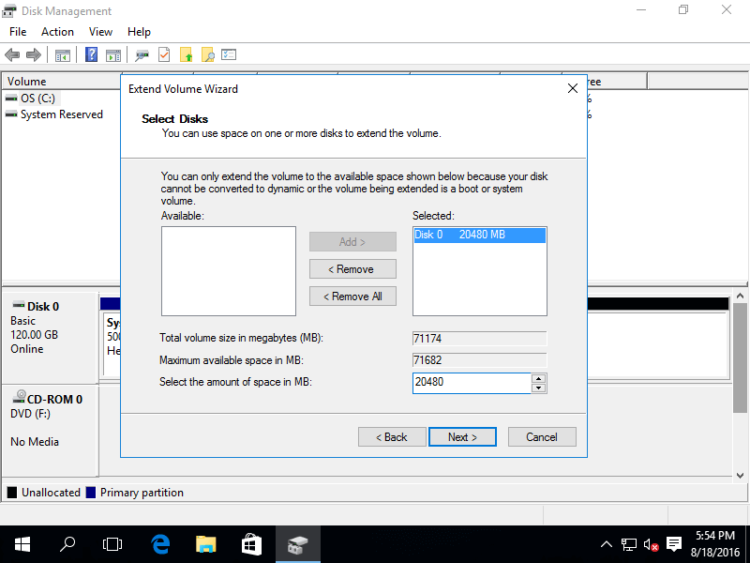This screenshot has height=563, width=750.
Task: Increase the space amount with the up spinner
Action: pyautogui.click(x=539, y=378)
